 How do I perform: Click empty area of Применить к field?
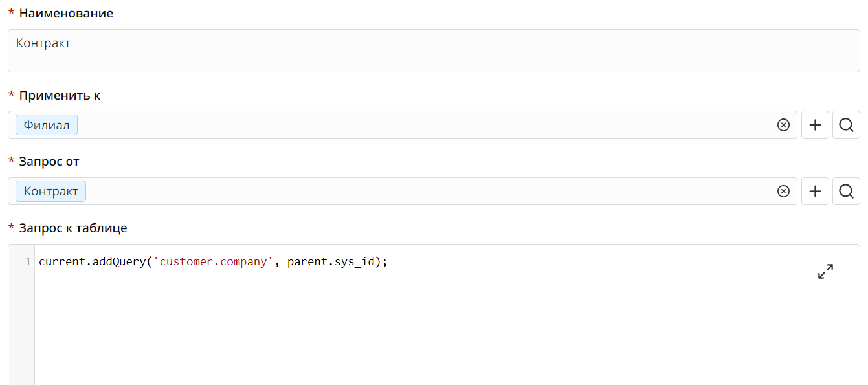pos(421,125)
